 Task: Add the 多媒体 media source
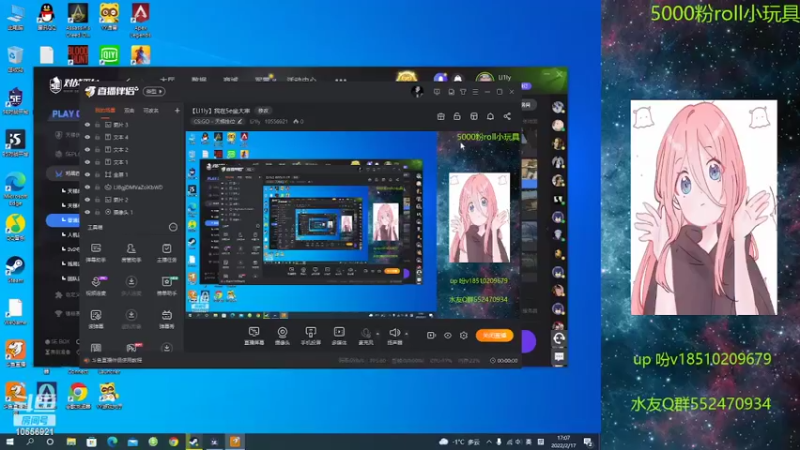339,336
